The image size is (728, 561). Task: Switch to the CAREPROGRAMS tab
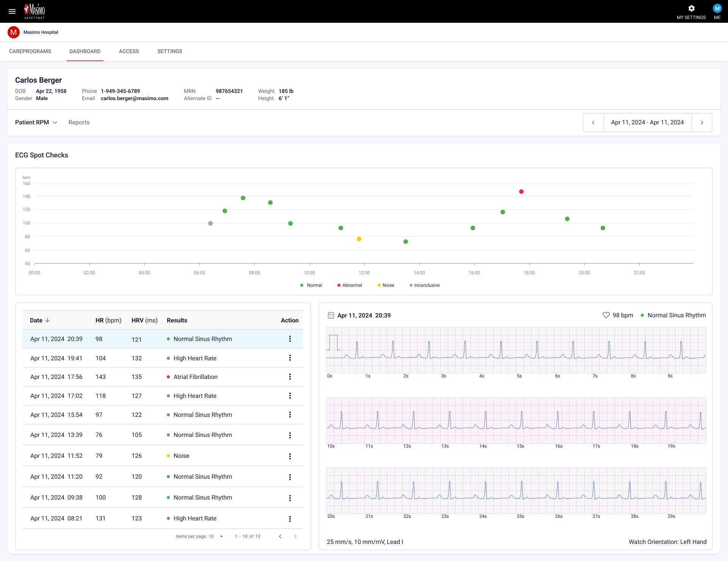point(30,51)
